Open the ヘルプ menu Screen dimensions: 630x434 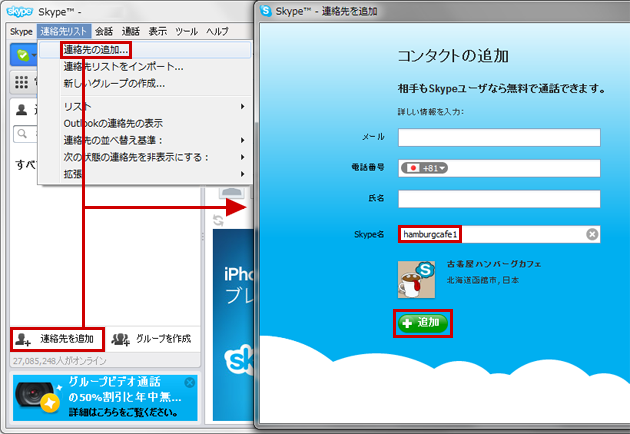[217, 31]
